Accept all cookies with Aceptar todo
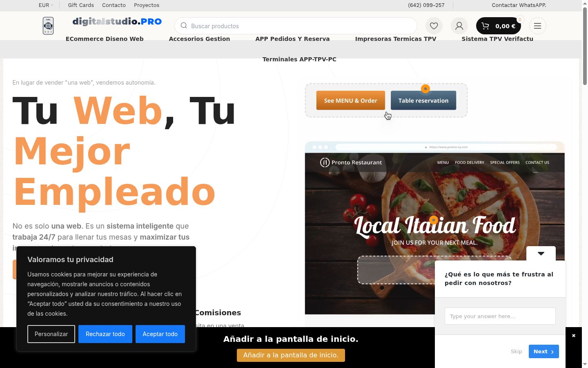This screenshot has height=368, width=588. (160, 334)
